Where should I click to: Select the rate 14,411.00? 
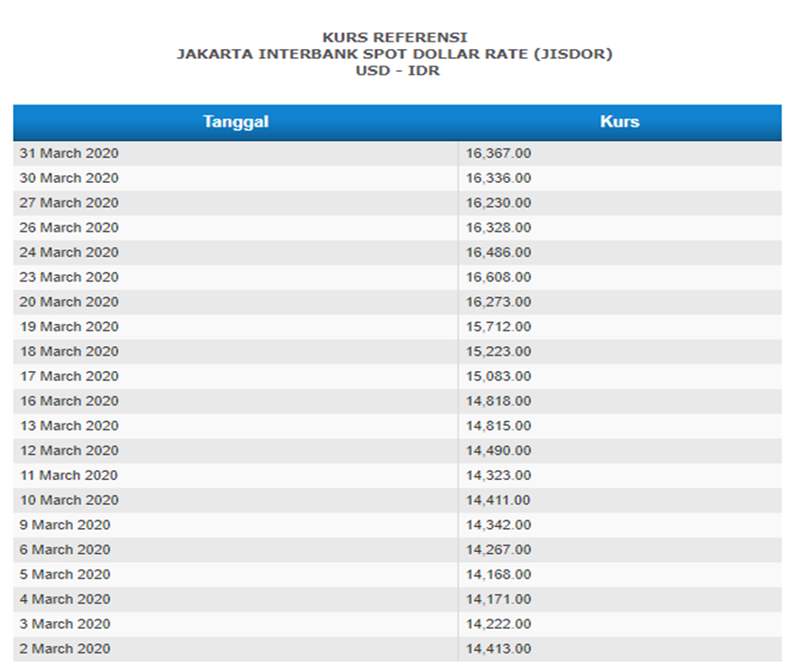tap(498, 501)
